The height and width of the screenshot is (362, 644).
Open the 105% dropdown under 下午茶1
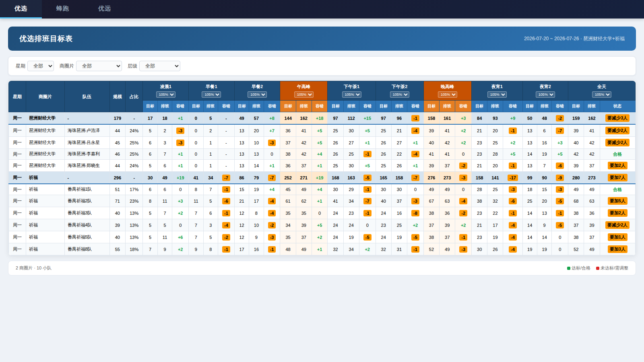(x=352, y=95)
